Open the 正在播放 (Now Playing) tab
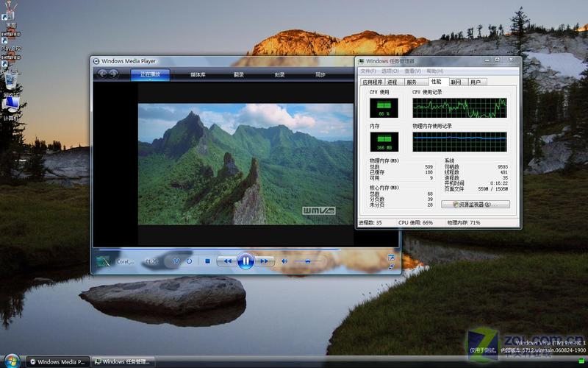 point(151,74)
